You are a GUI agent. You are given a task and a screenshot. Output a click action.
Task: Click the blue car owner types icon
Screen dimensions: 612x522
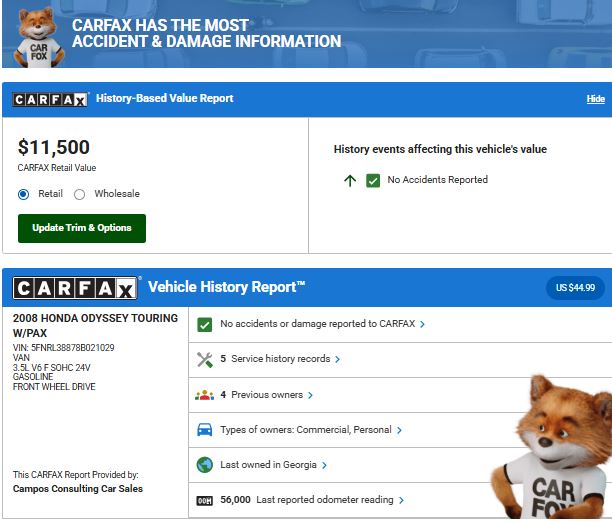(205, 430)
